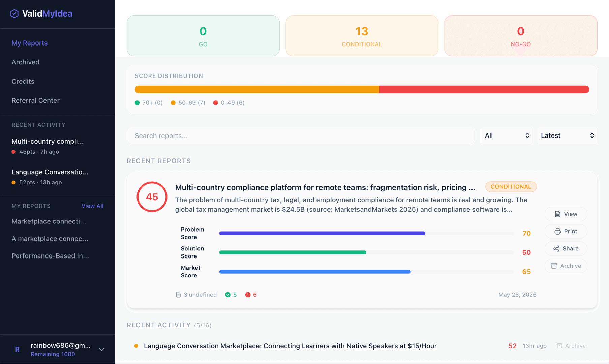
Task: Open the All filter dropdown
Action: coord(507,135)
